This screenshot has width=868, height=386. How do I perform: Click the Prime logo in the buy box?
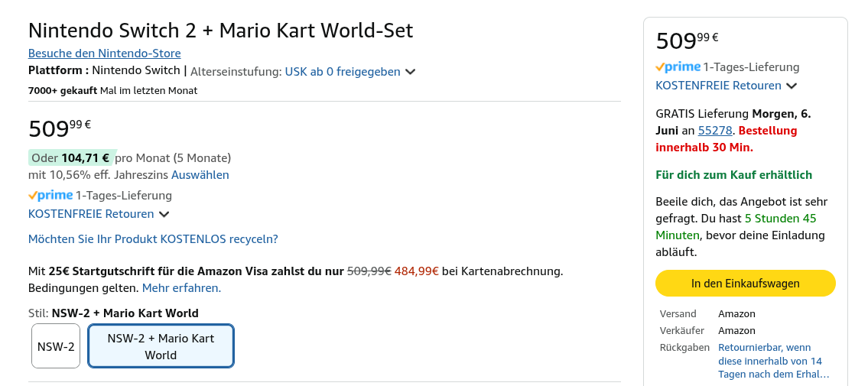tap(678, 67)
